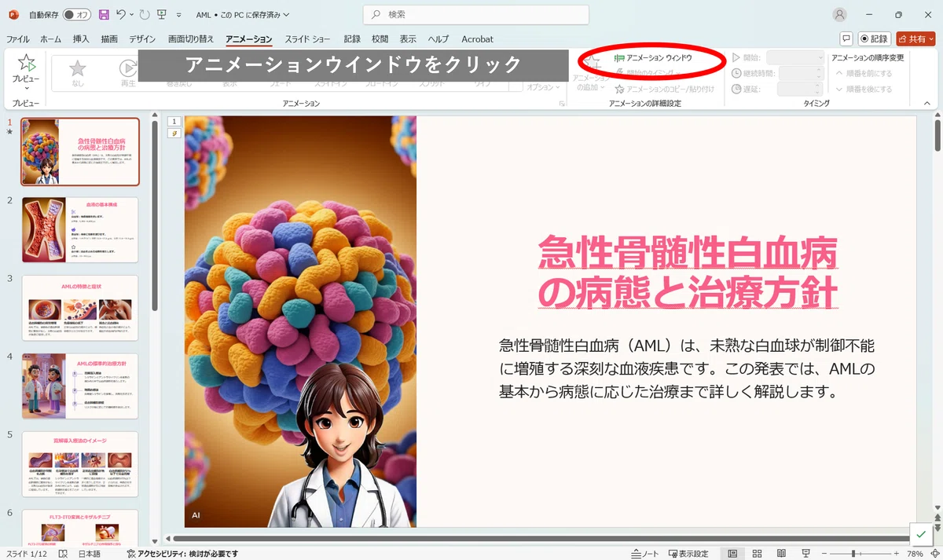Click the 記録 record button top right
Image resolution: width=943 pixels, height=560 pixels.
coord(874,38)
